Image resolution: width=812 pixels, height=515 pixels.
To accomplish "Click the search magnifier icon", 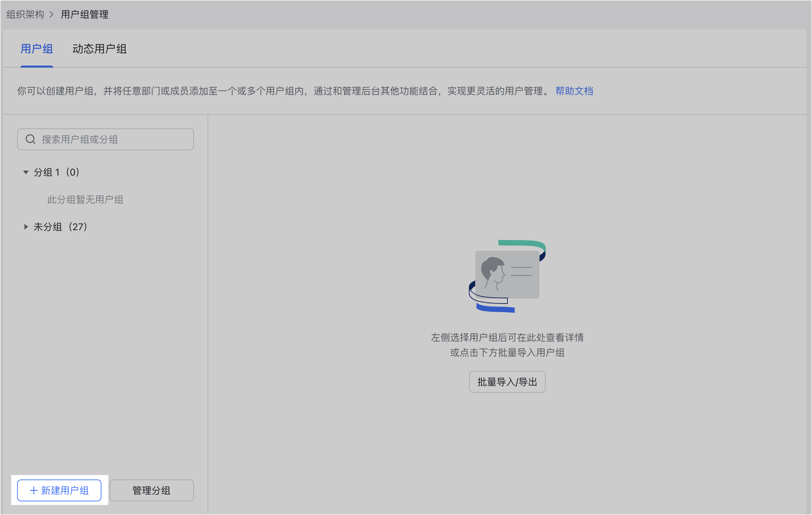I will click(x=30, y=139).
